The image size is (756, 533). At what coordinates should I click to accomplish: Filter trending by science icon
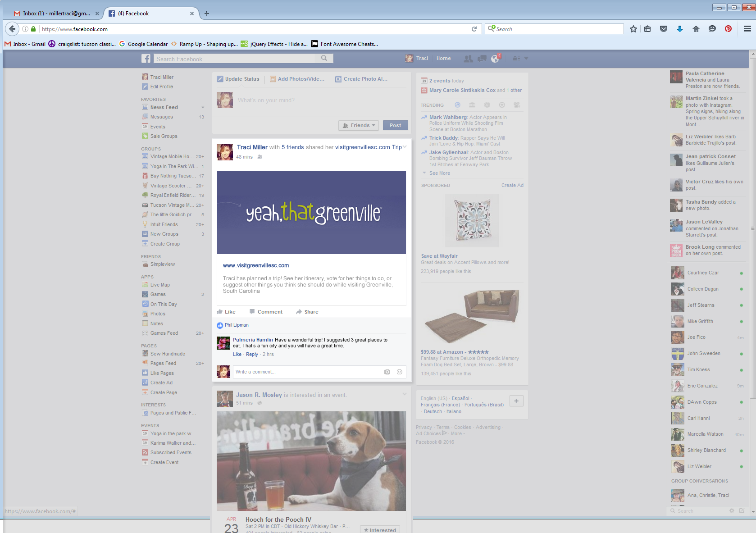click(x=487, y=105)
